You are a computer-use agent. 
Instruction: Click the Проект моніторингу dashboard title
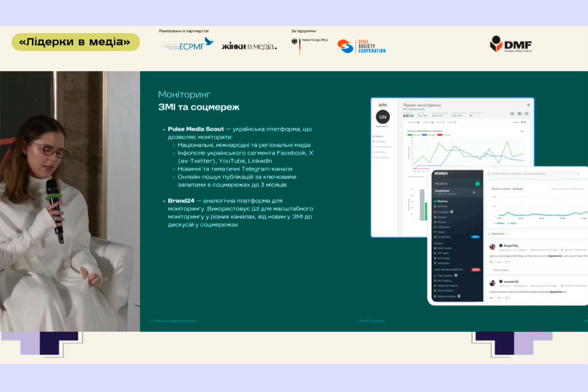coord(422,105)
